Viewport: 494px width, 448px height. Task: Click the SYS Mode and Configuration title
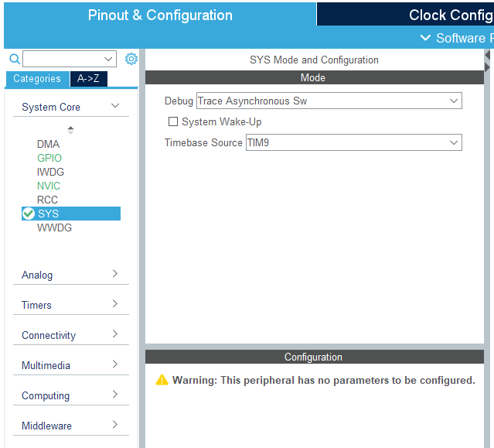point(314,60)
